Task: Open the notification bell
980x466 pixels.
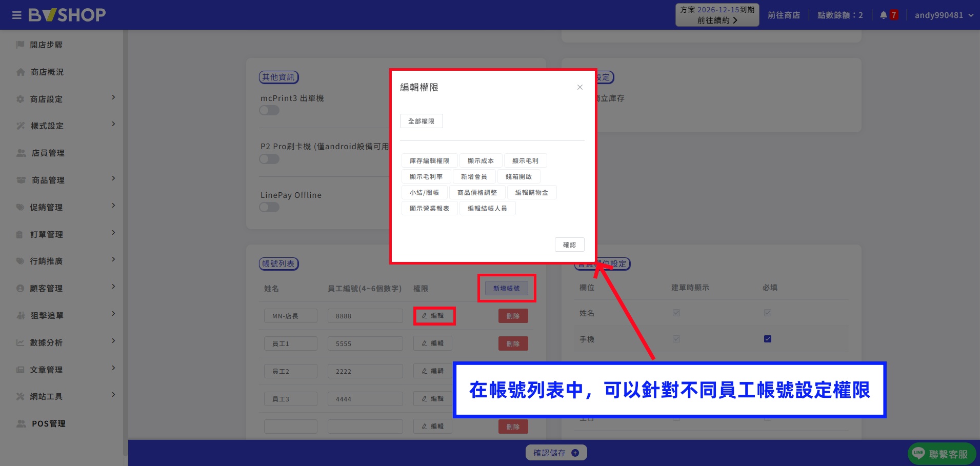Action: 884,15
